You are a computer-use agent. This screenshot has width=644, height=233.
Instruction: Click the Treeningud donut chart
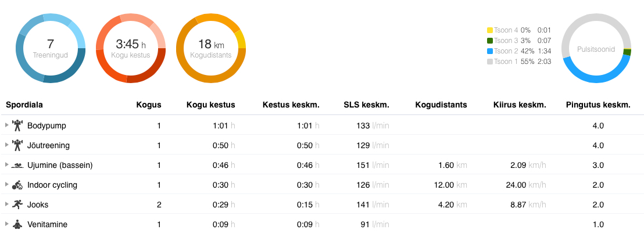pos(51,48)
